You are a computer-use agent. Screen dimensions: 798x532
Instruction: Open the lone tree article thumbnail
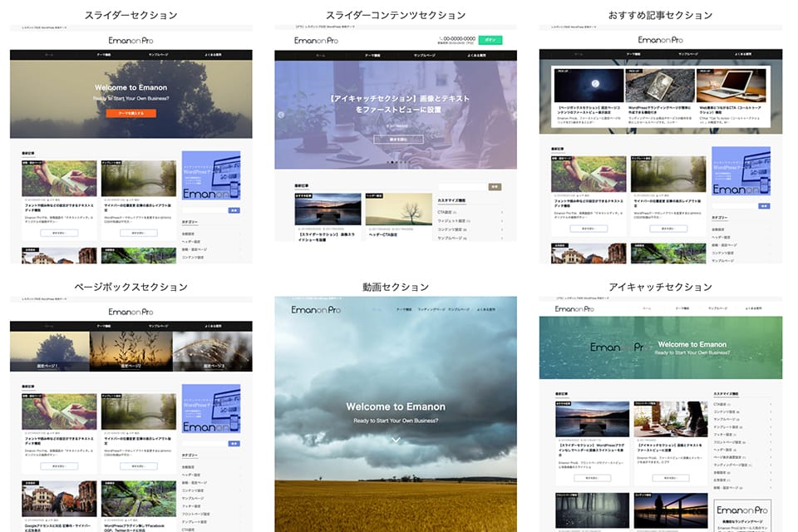(x=398, y=209)
